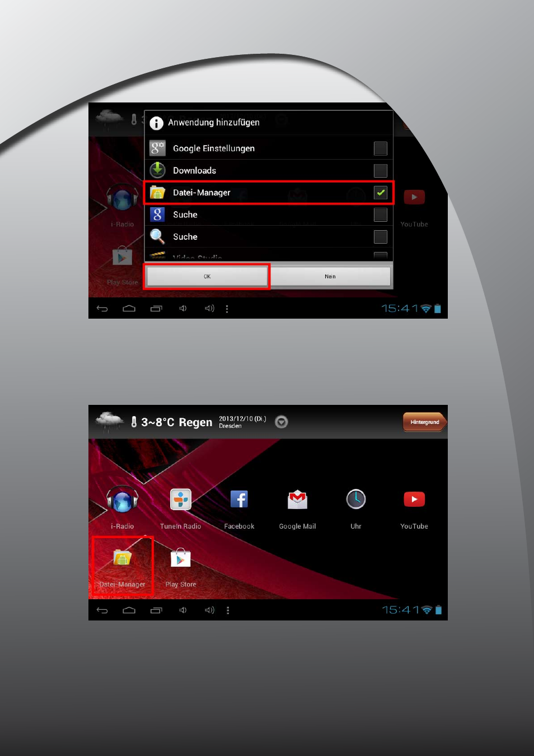This screenshot has height=756, width=534.
Task: Tap home button in lower navigation bar
Action: coord(129,610)
